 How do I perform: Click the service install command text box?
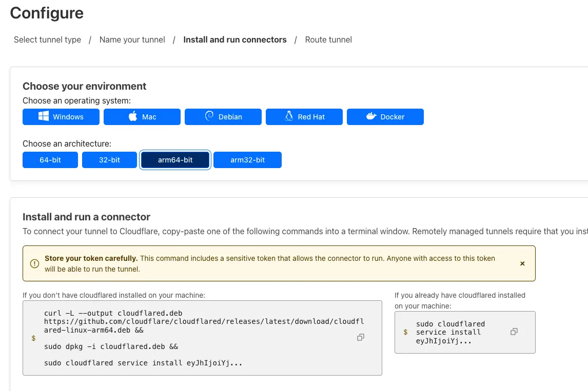[x=465, y=332]
